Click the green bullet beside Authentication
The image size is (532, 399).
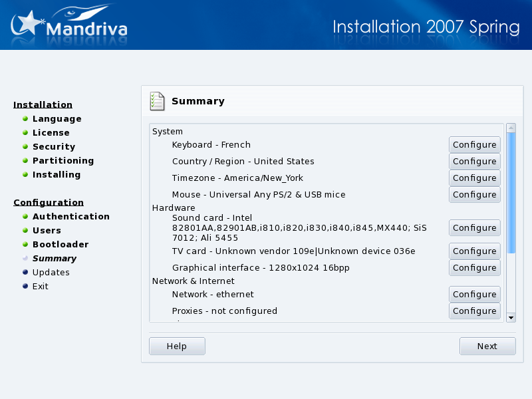point(25,217)
